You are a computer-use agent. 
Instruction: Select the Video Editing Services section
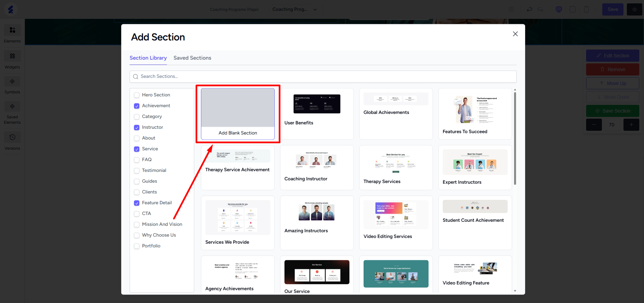[x=396, y=223]
